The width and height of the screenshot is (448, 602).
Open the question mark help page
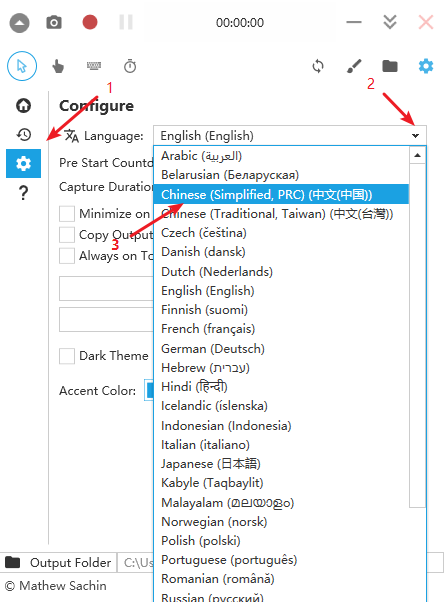tap(23, 192)
